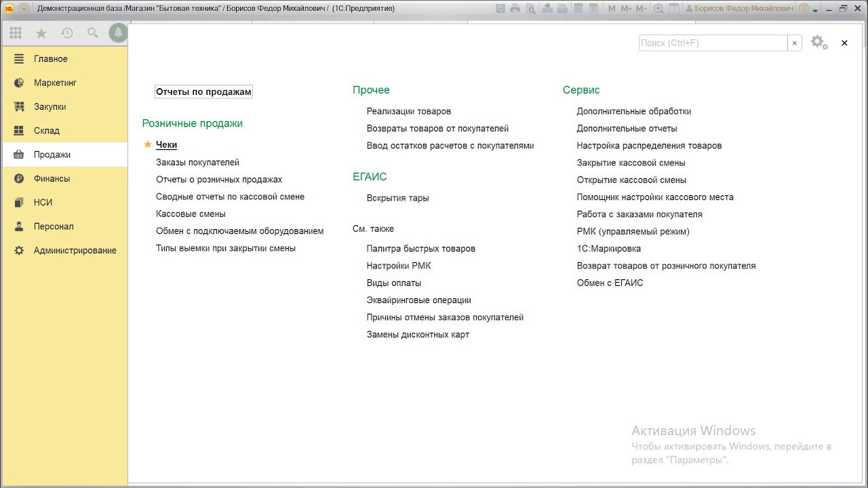Screen dimensions: 868x488
Task: Click the window panels layout icon
Action: pos(674,9)
